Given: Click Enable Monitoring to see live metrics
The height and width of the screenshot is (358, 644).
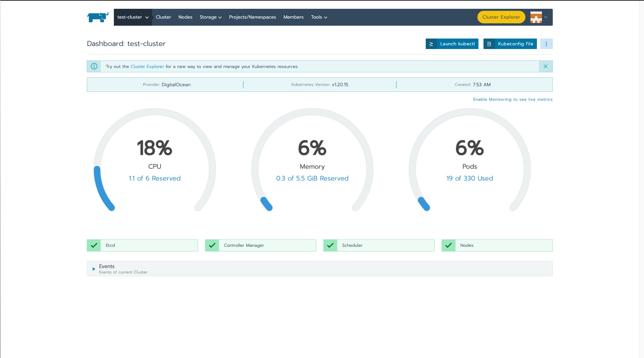Looking at the screenshot, I should pyautogui.click(x=513, y=99).
